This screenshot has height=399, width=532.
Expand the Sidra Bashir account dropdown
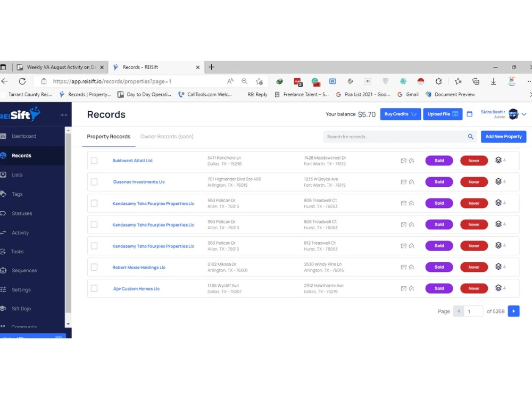click(x=524, y=114)
